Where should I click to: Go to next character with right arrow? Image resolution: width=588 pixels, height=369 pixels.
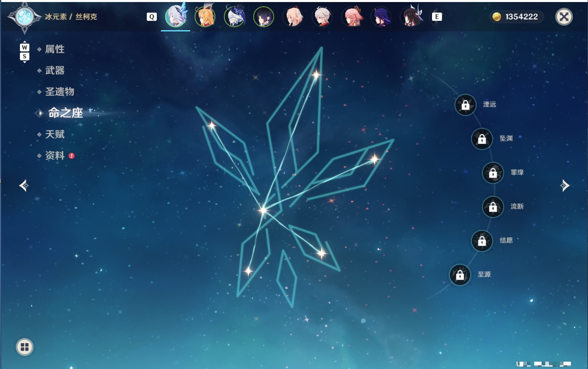pyautogui.click(x=565, y=186)
